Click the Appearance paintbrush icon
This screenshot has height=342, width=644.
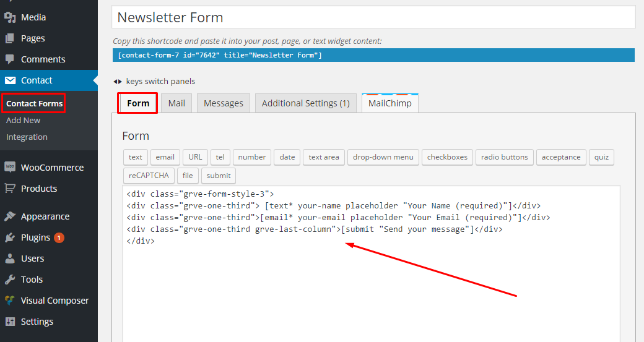pos(10,216)
